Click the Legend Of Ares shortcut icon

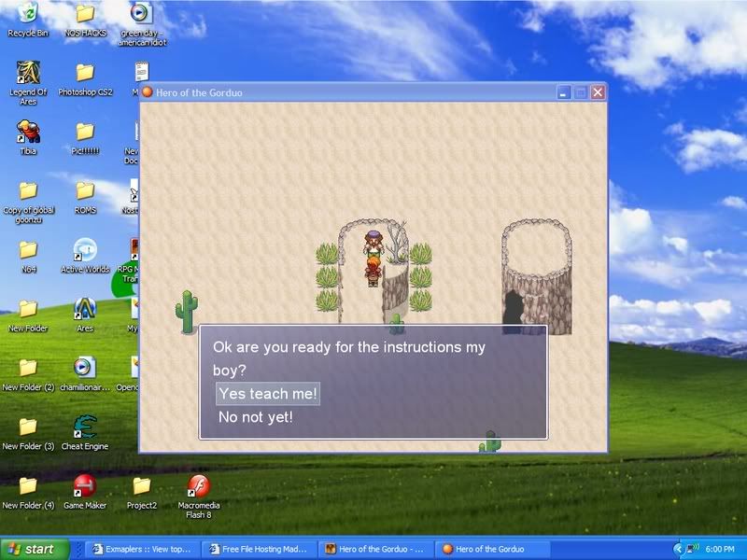click(28, 73)
